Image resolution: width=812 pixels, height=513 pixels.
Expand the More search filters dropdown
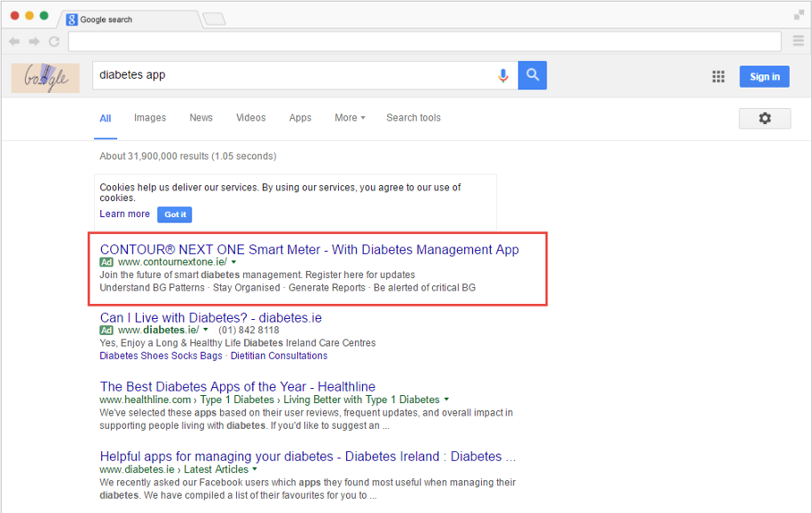coord(350,118)
